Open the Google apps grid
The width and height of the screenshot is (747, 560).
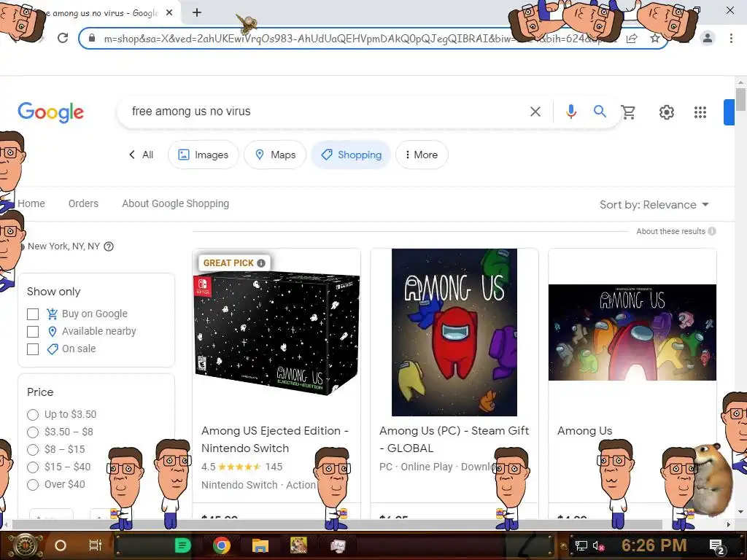(700, 112)
